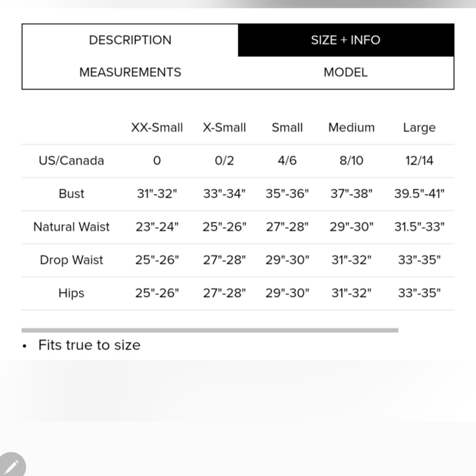The height and width of the screenshot is (476, 476).
Task: Click the 12/14 US/Canada size cell
Action: [x=419, y=160]
